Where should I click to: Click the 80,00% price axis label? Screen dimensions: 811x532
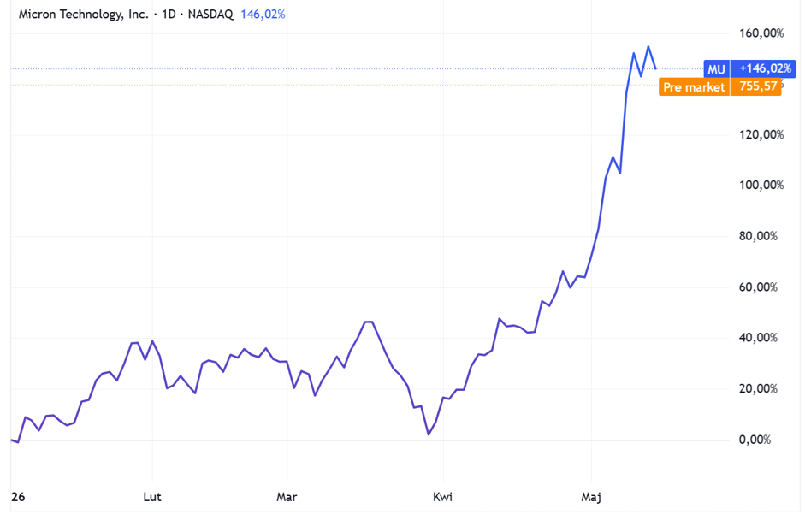758,236
